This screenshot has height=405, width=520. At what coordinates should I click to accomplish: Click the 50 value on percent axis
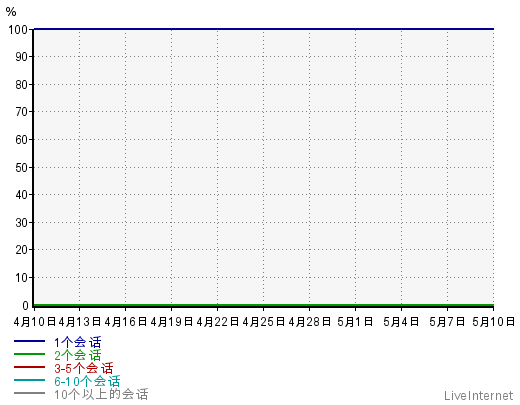(x=21, y=168)
